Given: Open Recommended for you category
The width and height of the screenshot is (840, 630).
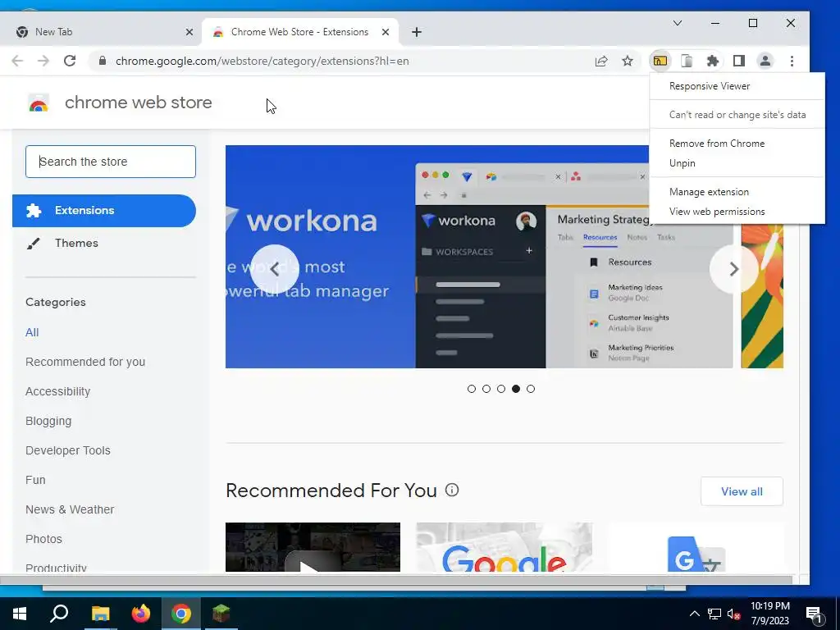Looking at the screenshot, I should (x=85, y=362).
